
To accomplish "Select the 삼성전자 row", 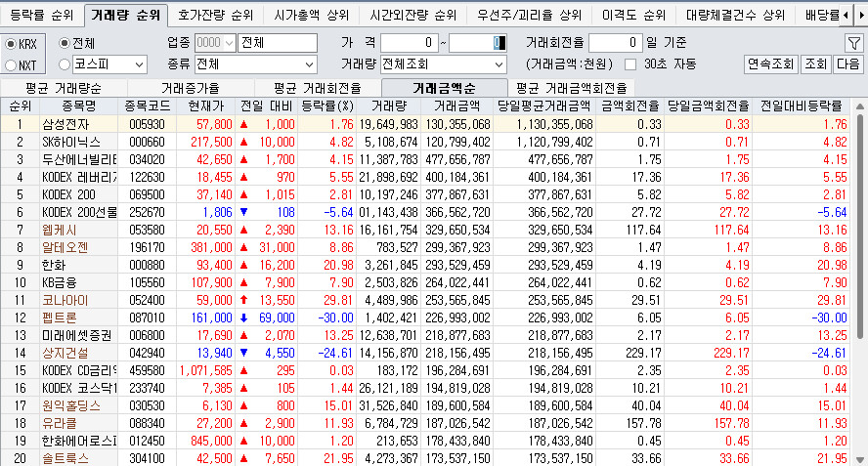I will 427,124.
